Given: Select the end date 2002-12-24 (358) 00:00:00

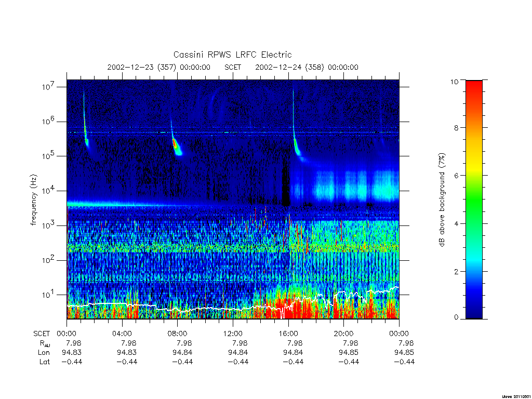Looking at the screenshot, I should point(307,67).
